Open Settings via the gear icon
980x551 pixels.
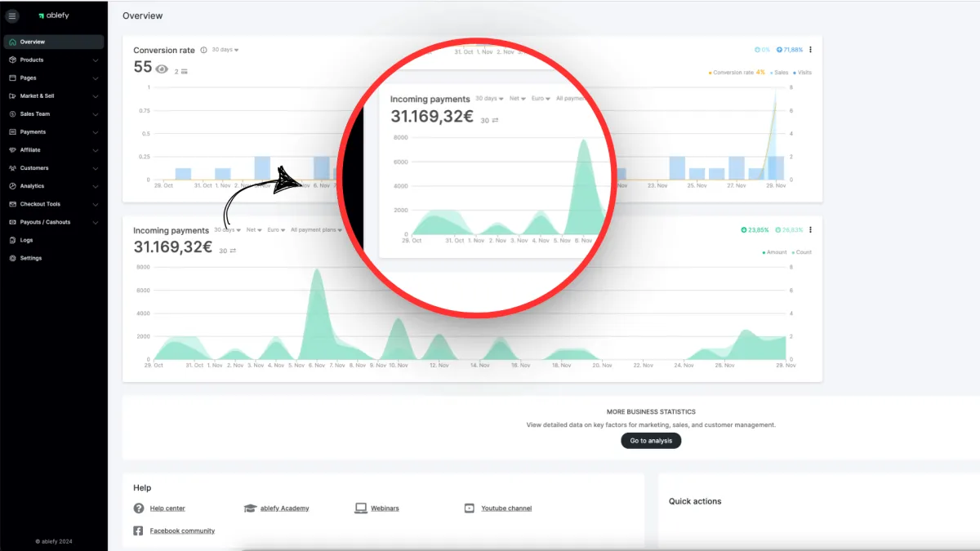tap(12, 258)
